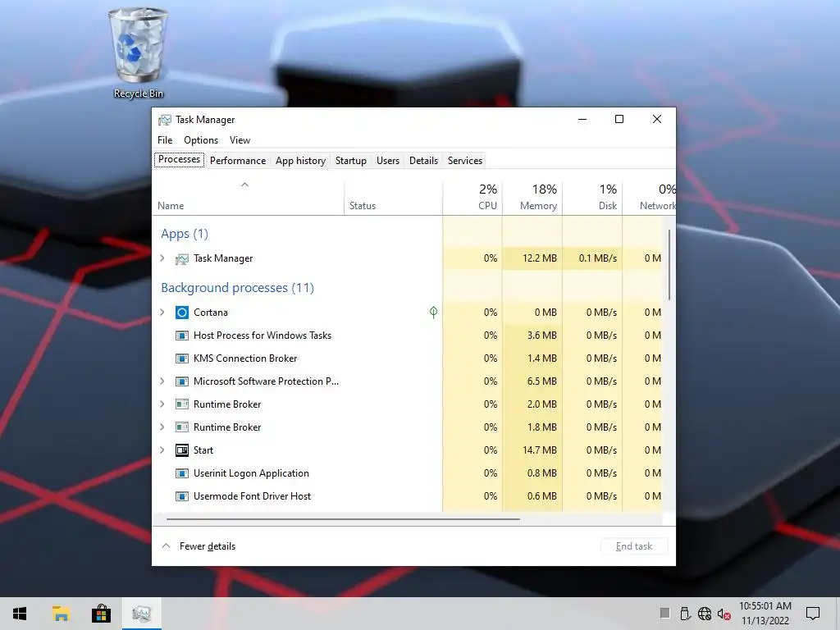
Task: Click the KMS Connection Broker icon
Action: pyautogui.click(x=182, y=358)
